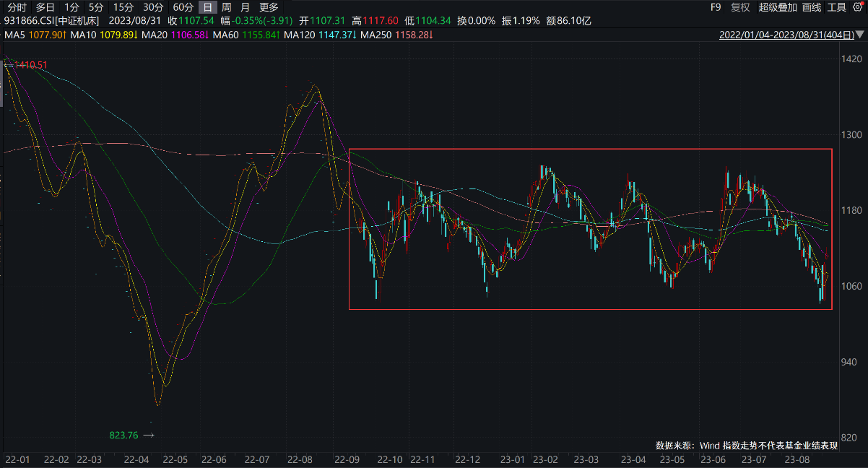Open the 更多 more periods menu
Screen dimensions: 868x468
click(269, 7)
